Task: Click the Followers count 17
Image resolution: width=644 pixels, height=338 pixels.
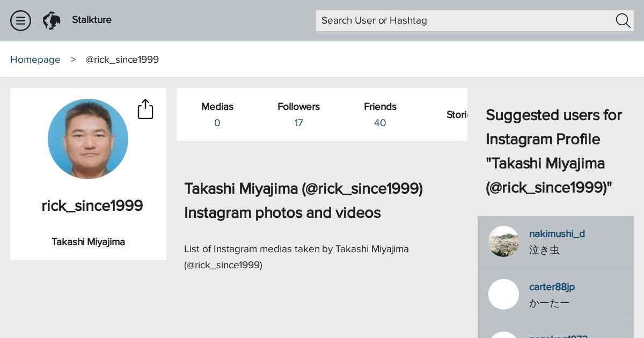Action: click(299, 123)
